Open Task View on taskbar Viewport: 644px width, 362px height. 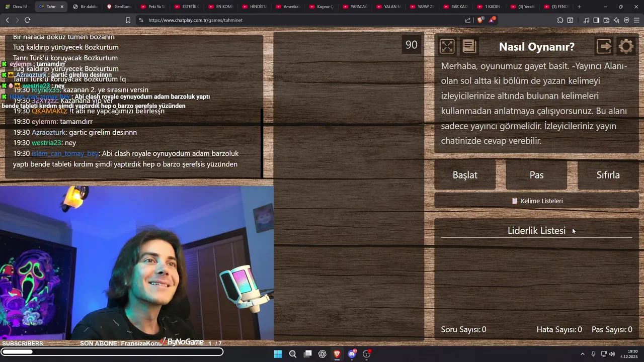(x=307, y=354)
